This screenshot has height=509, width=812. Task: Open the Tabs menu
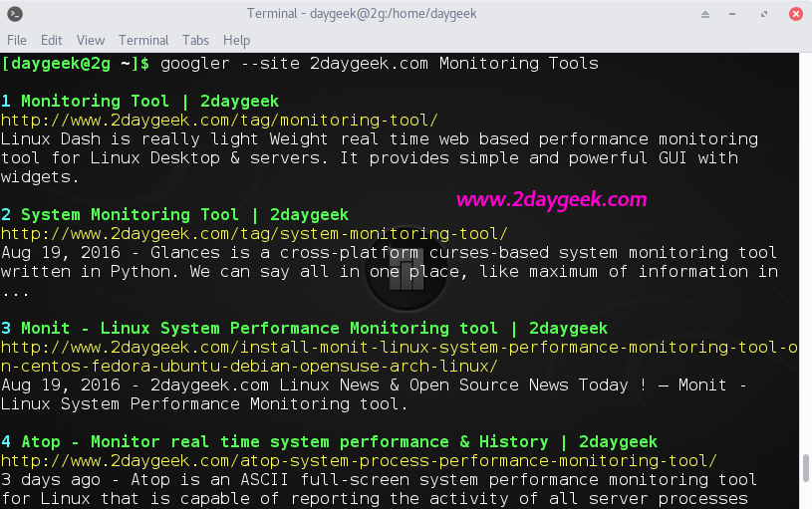tap(195, 41)
